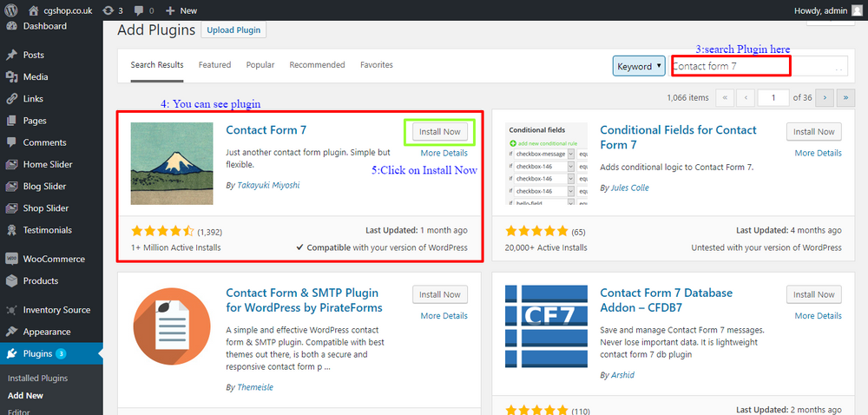The width and height of the screenshot is (868, 415).
Task: Switch to Favorites tab
Action: click(377, 65)
